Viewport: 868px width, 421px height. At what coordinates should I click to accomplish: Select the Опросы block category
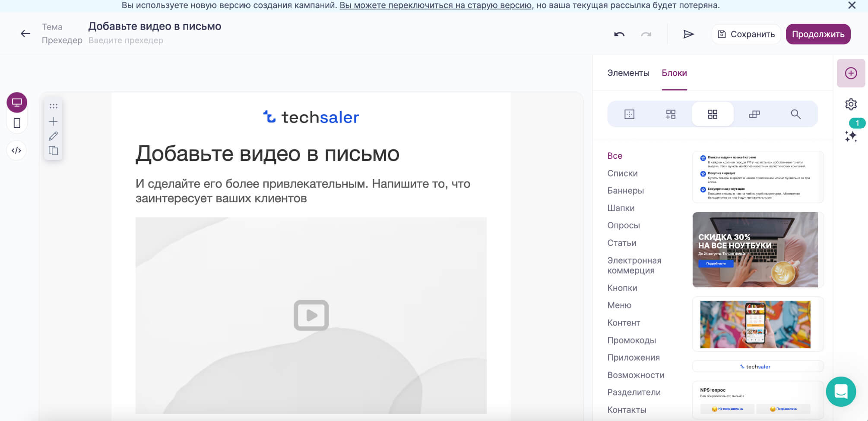click(623, 225)
